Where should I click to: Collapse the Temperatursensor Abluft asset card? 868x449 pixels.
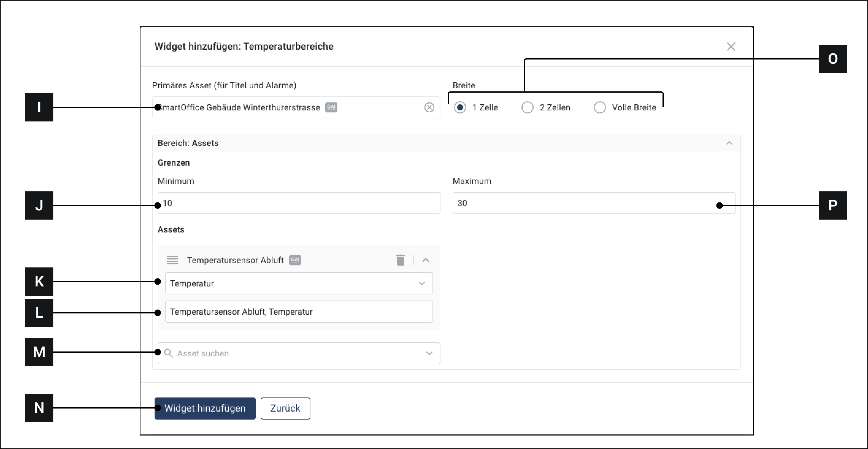(426, 260)
